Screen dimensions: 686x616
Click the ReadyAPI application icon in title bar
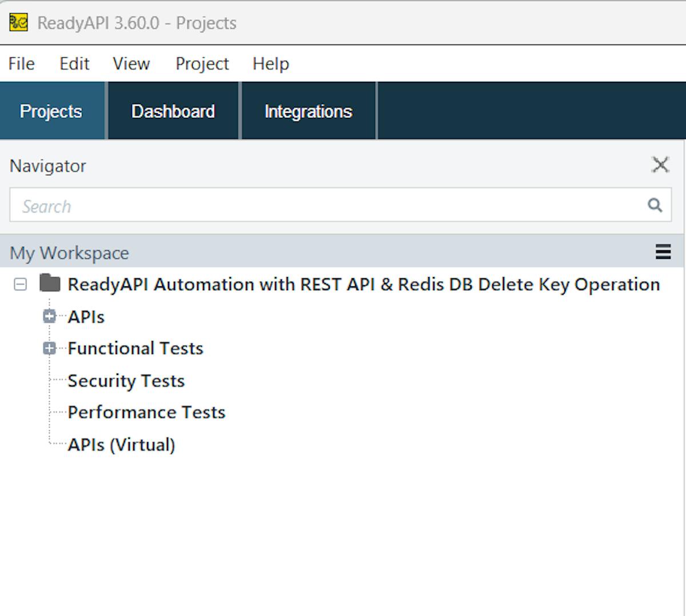18,23
